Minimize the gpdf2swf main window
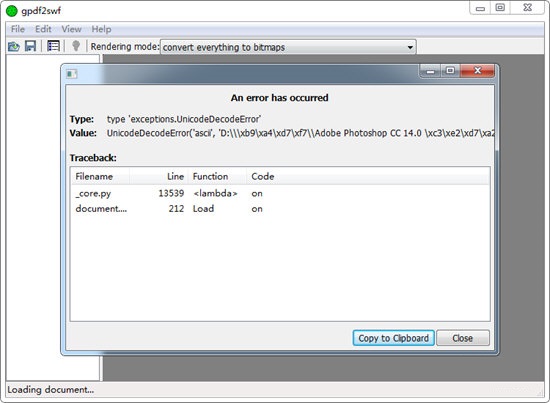Image resolution: width=550 pixels, height=403 pixels. point(481,8)
